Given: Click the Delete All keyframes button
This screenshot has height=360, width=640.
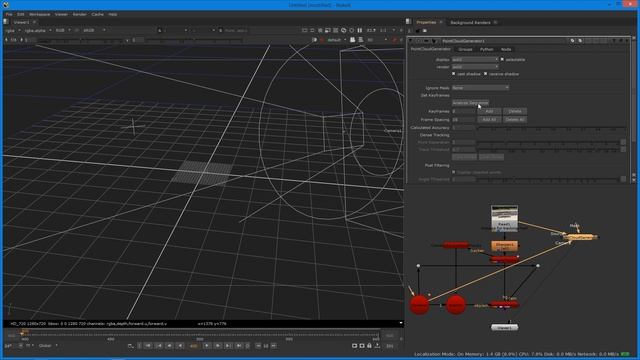Looking at the screenshot, I should click(515, 120).
